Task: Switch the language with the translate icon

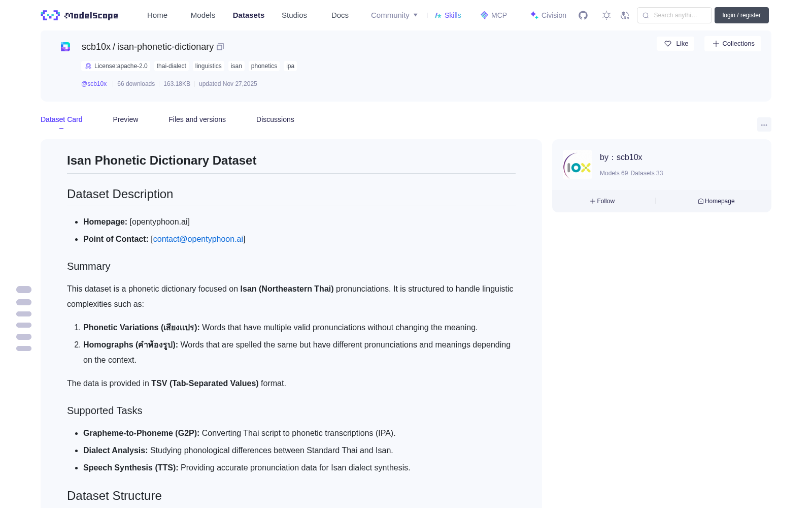Action: tap(625, 15)
